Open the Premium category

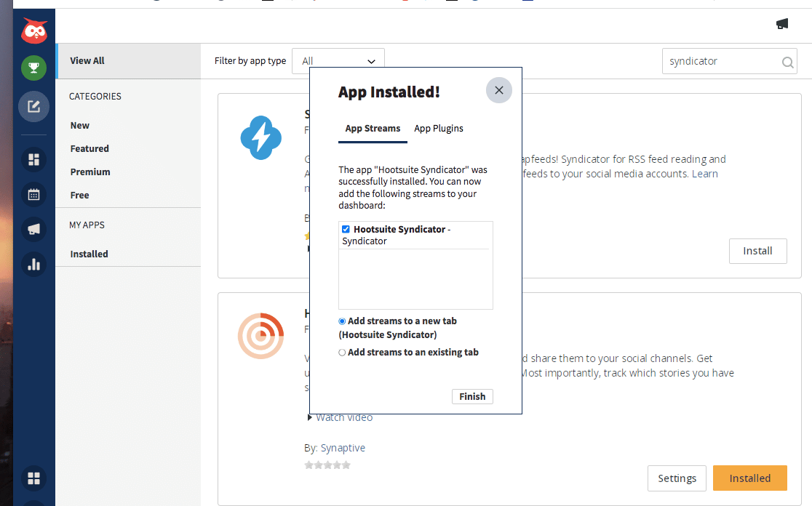pos(90,172)
